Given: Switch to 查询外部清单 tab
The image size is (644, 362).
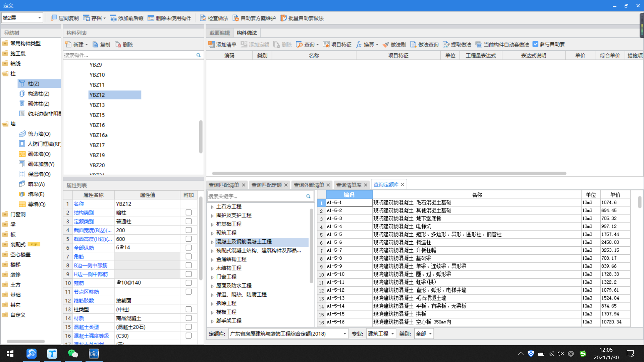Looking at the screenshot, I should pyautogui.click(x=309, y=185).
